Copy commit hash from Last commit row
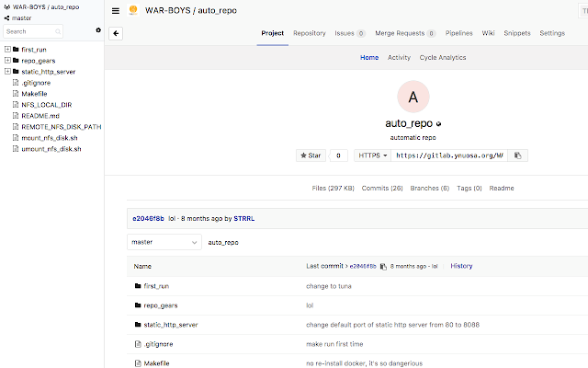 pos(383,266)
